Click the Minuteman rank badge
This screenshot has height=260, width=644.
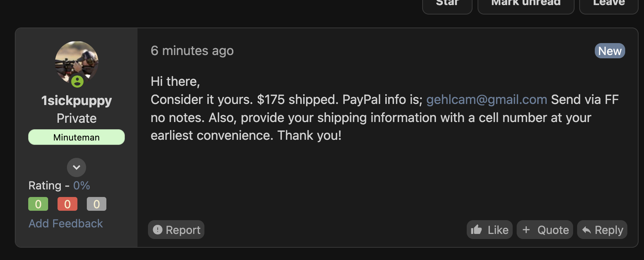click(x=76, y=137)
